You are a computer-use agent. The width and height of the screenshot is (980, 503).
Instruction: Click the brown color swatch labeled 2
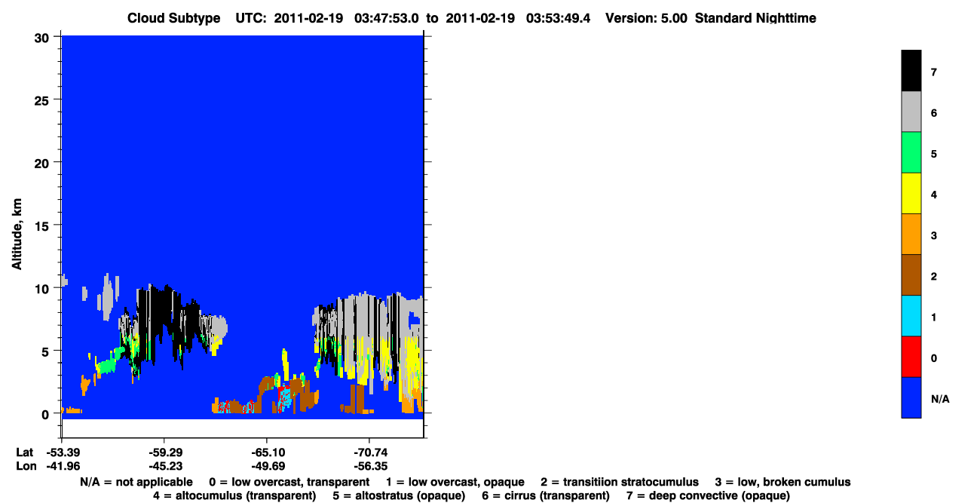click(911, 275)
